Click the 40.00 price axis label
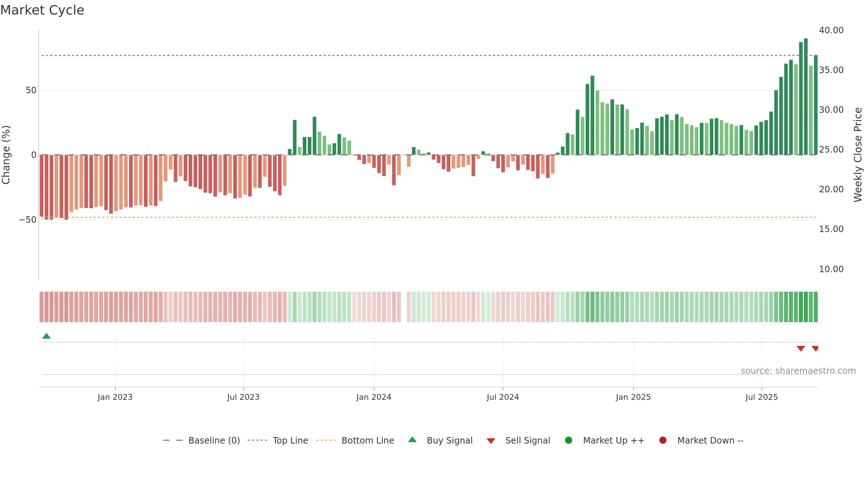The image size is (868, 488). (x=831, y=30)
